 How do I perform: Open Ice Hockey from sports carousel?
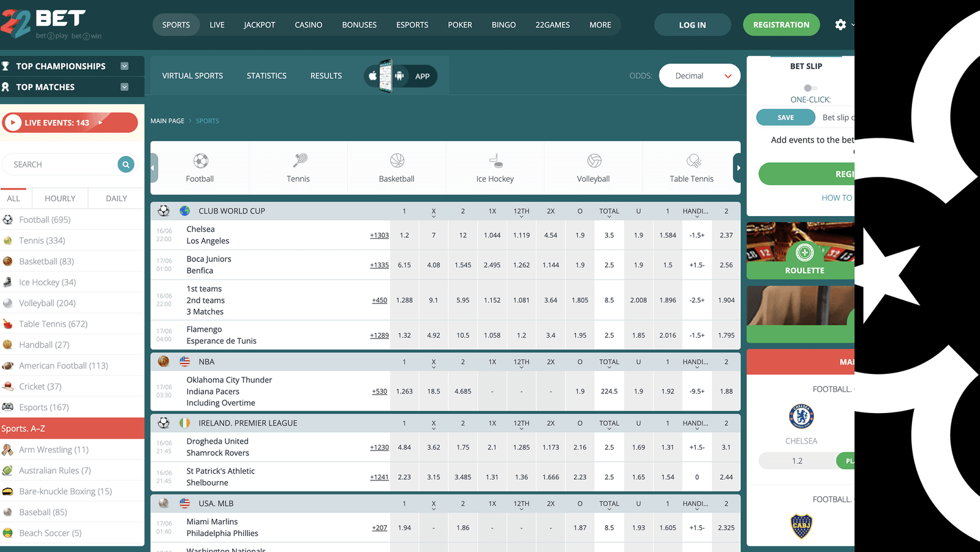click(x=495, y=161)
